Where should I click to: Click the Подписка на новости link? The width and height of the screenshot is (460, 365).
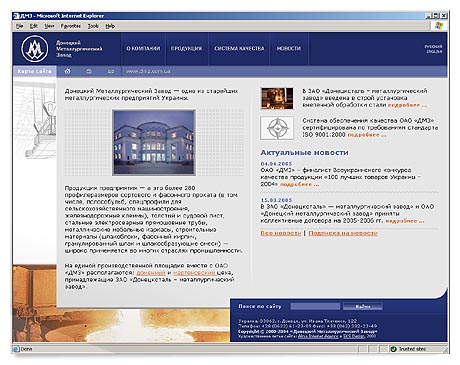coord(343,233)
